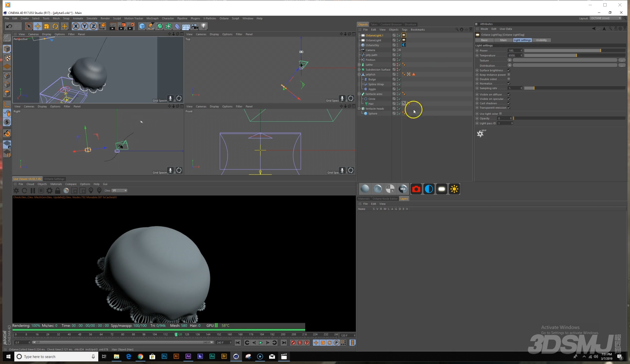Pause the Live Viewer render
630x364 pixels.
tap(33, 191)
